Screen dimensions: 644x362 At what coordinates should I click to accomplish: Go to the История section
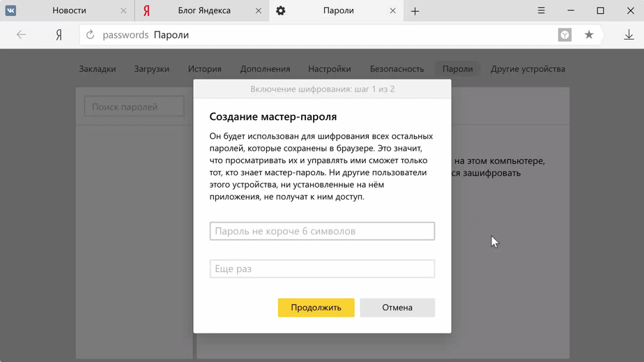pyautogui.click(x=204, y=69)
